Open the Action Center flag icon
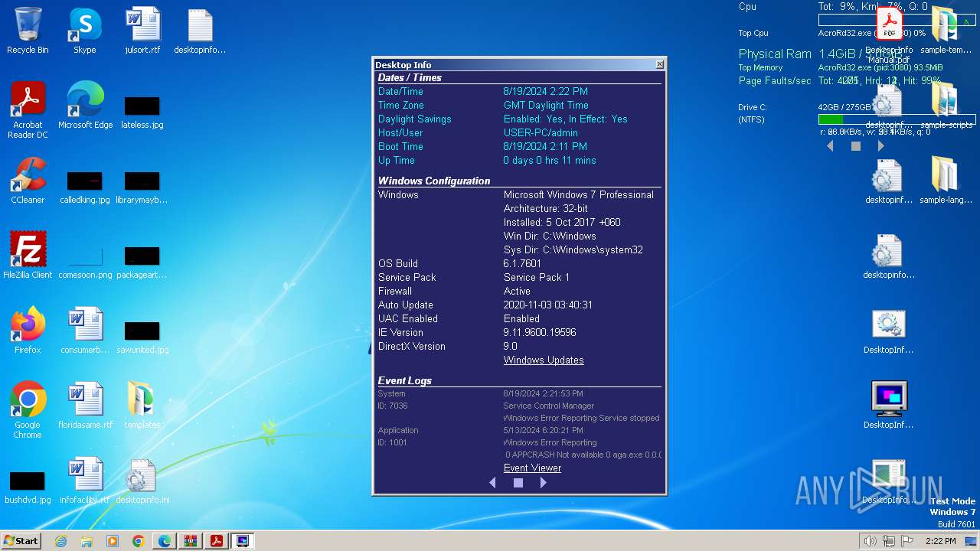Viewport: 980px width, 551px height. pos(907,541)
